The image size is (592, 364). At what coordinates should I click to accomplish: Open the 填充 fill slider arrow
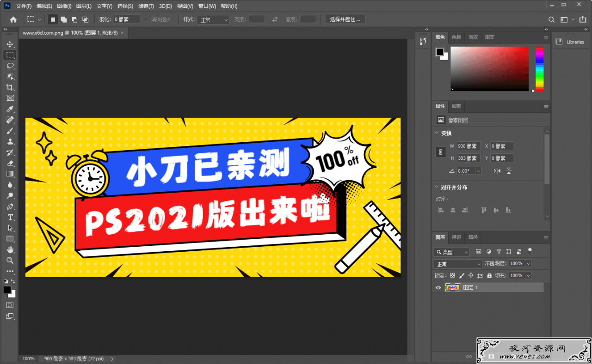point(528,275)
